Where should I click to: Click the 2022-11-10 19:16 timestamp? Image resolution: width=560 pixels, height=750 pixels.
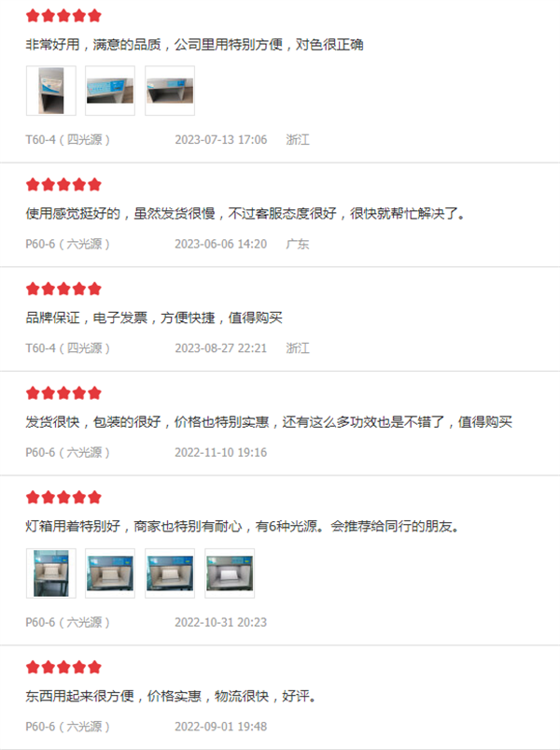(x=221, y=452)
